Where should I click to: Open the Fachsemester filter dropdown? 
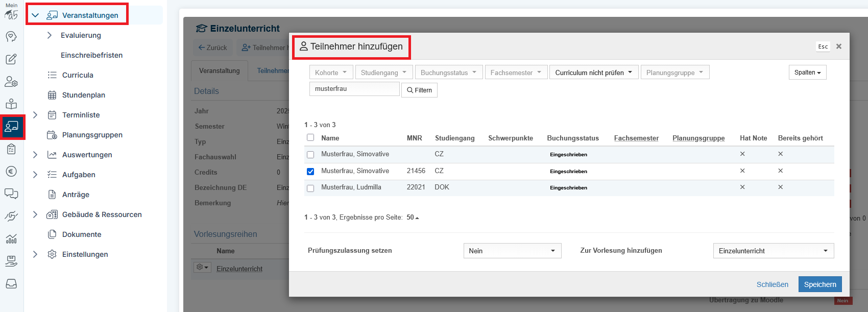pyautogui.click(x=516, y=73)
